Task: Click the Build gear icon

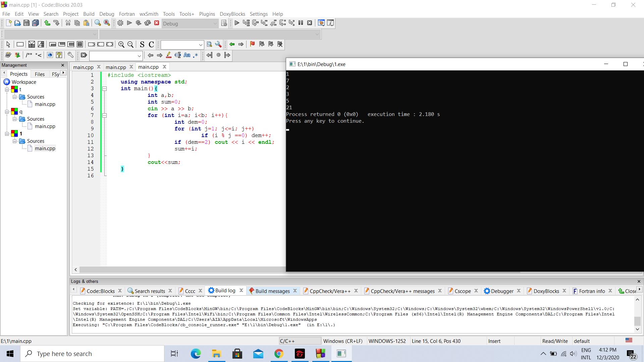Action: (x=120, y=23)
